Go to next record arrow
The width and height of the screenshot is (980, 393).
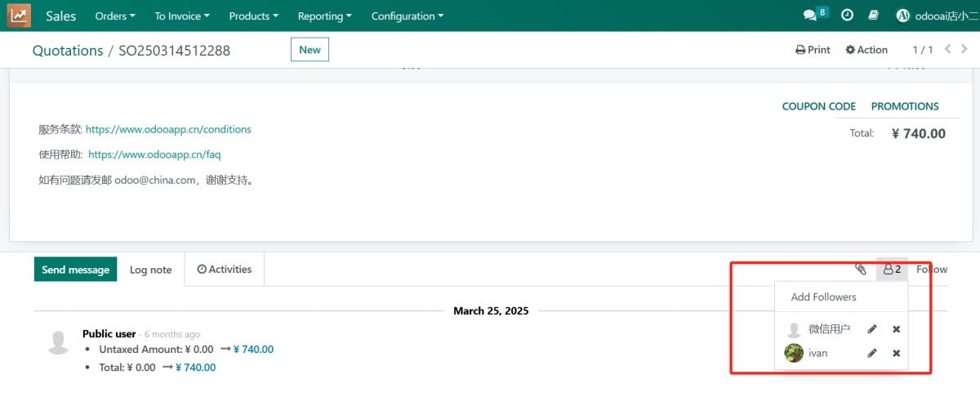pos(964,50)
